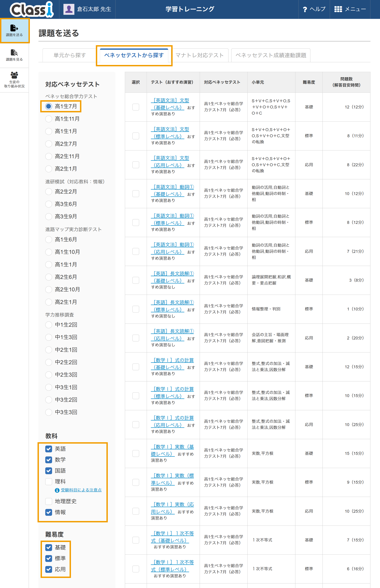
Task: Select 高1生11月 under ベネッセ総合学力テスト
Action: click(49, 119)
